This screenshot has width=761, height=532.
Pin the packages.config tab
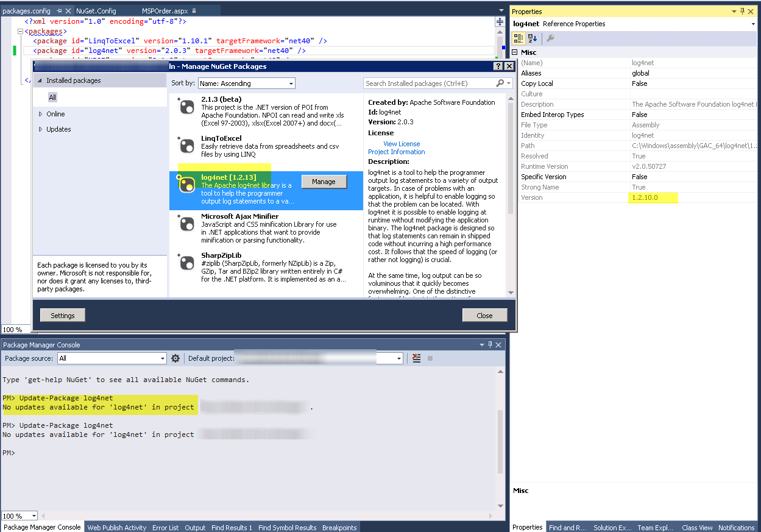(60, 11)
